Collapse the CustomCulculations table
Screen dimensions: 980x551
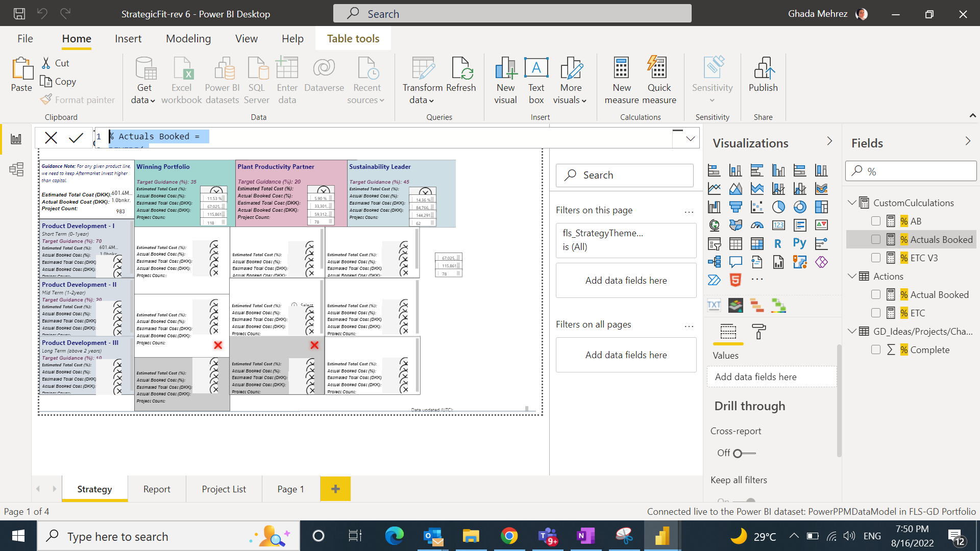point(851,203)
